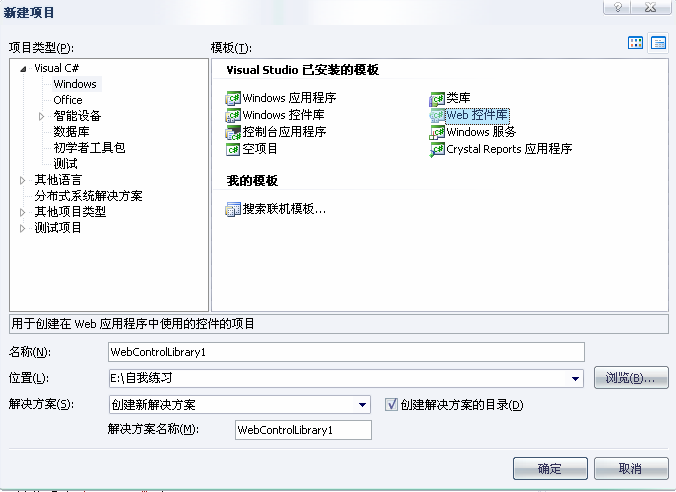Select the 控制台应用程序 template label
This screenshot has width=676, height=492.
click(x=284, y=132)
